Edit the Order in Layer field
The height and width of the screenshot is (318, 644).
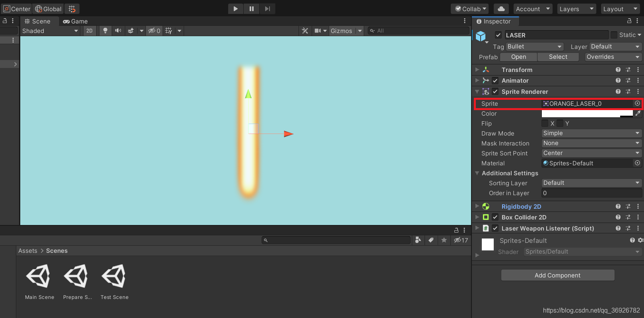pos(592,193)
